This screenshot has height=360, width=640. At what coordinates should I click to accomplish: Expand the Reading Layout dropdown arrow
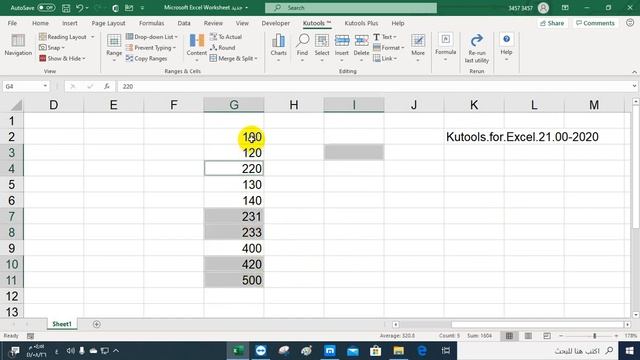(93, 37)
